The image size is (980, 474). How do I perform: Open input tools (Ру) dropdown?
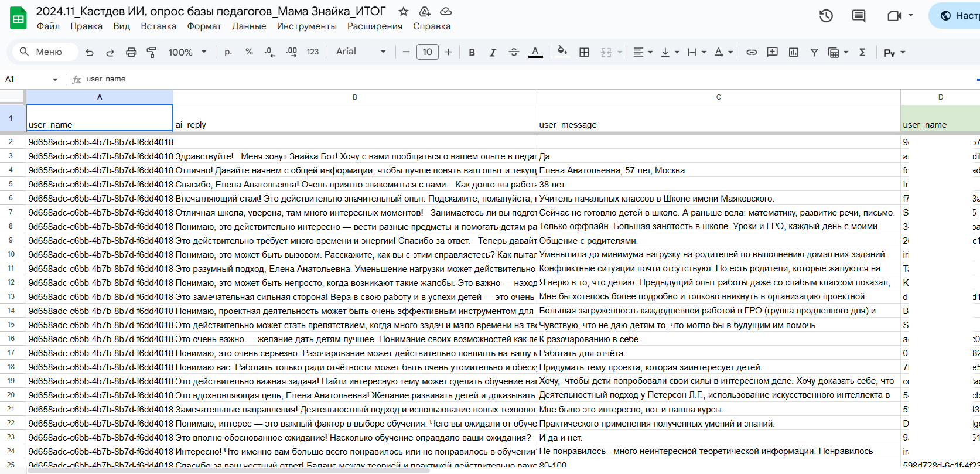pos(894,52)
